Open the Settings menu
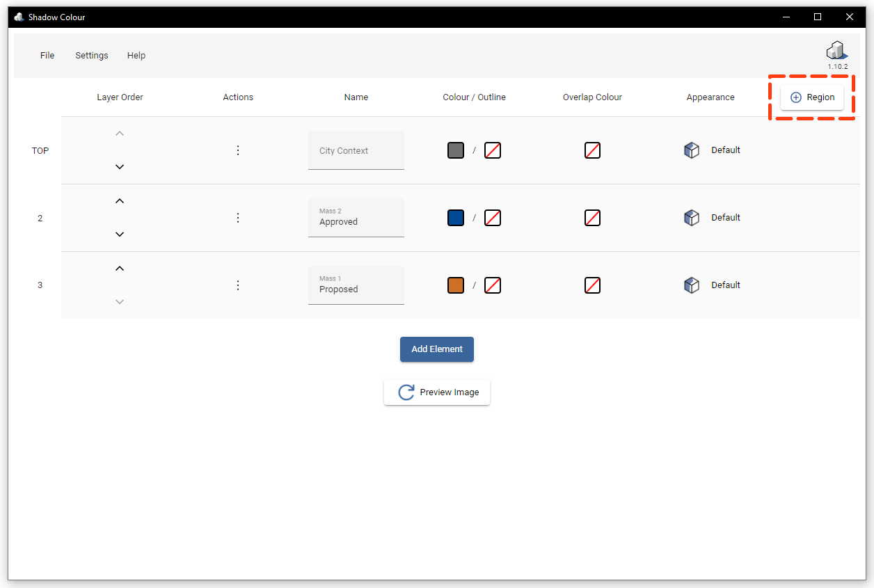Viewport: 874px width, 588px height. [91, 55]
